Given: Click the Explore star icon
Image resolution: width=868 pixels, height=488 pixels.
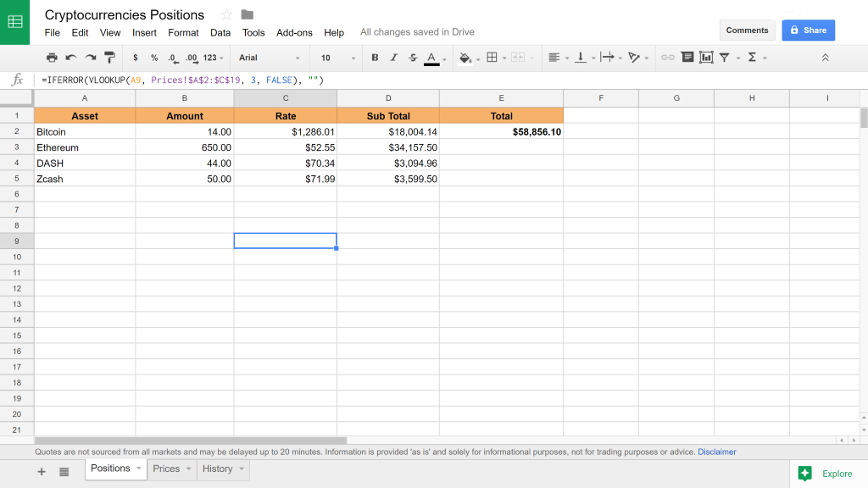Looking at the screenshot, I should 805,474.
